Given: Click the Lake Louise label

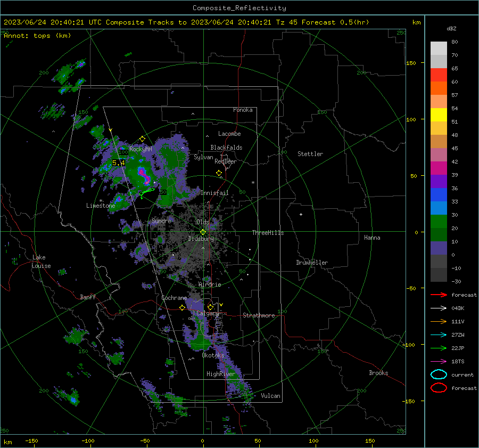Looking at the screenshot, I should (41, 262).
